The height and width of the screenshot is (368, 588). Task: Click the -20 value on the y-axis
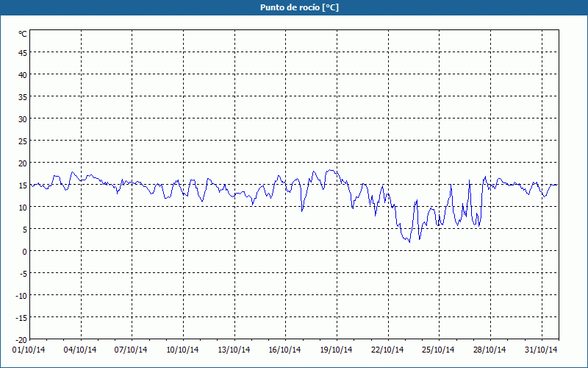pos(21,340)
